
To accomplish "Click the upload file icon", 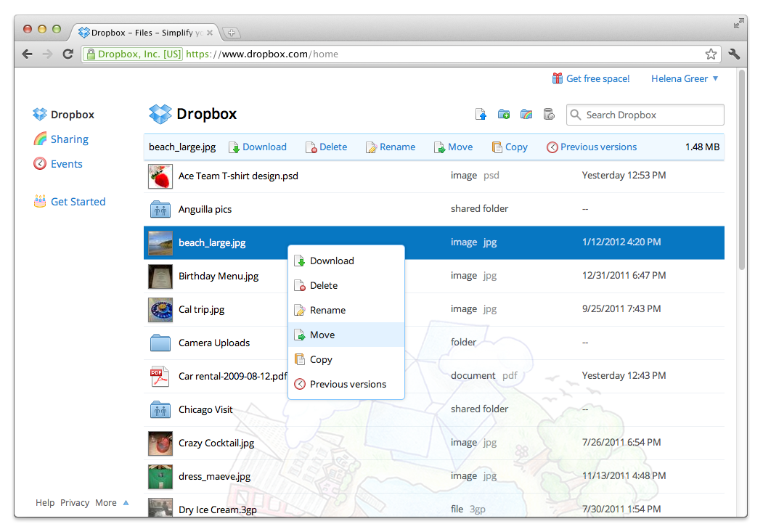I will tap(481, 114).
